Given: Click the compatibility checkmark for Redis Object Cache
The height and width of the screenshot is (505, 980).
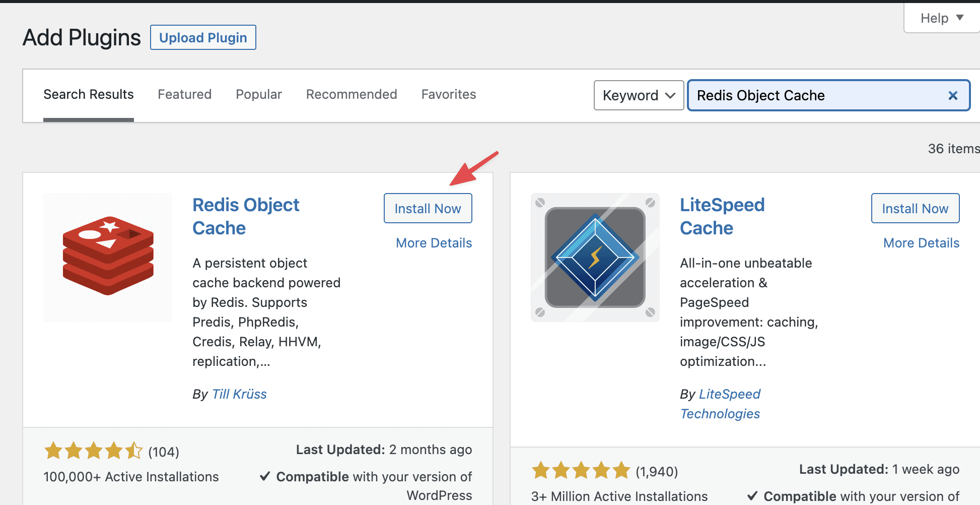Looking at the screenshot, I should click(265, 476).
